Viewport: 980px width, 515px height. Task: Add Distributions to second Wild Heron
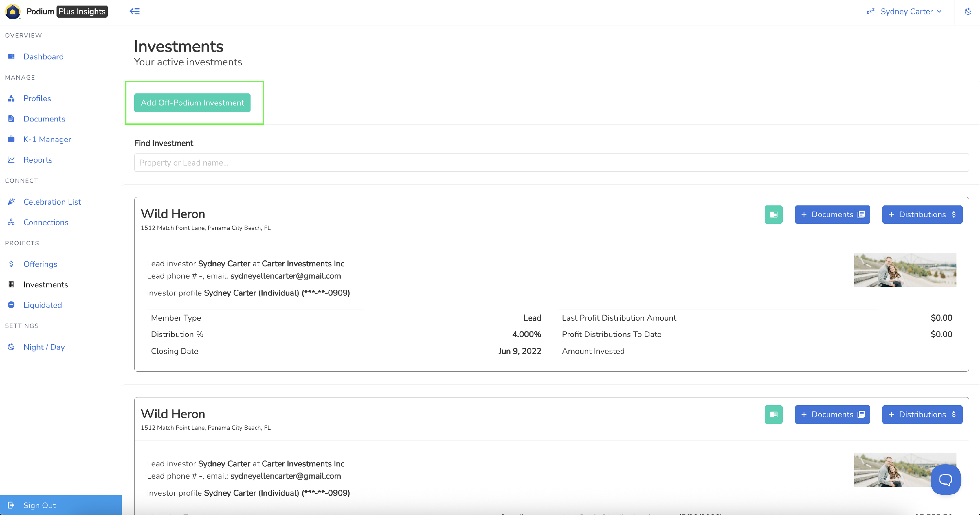922,415
